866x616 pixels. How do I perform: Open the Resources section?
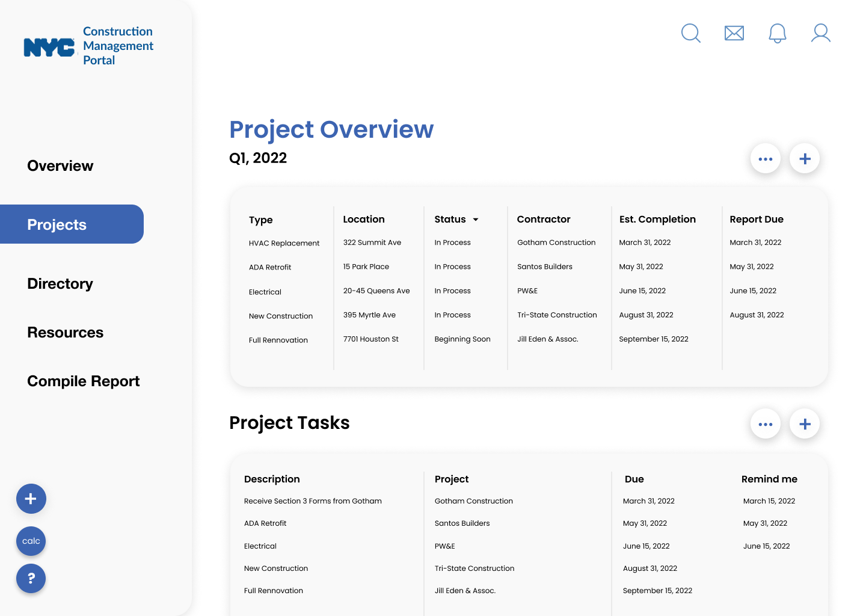[65, 332]
